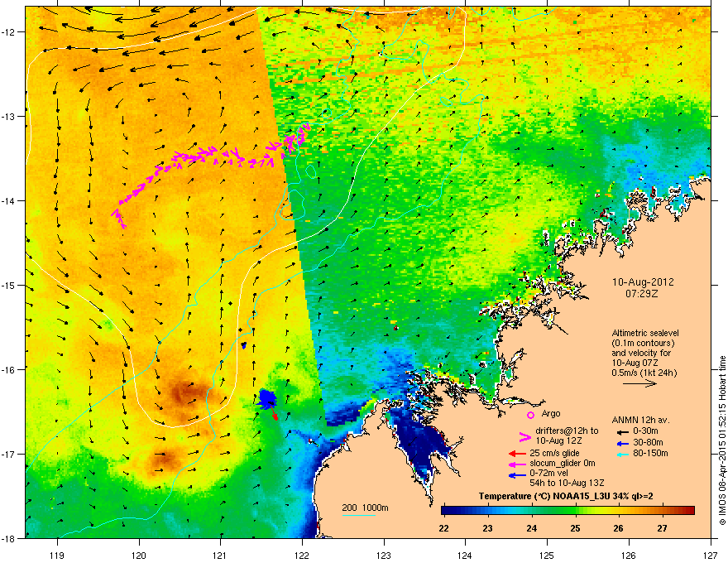Click the blue glider cluster near 16.4S
Image resolution: width=728 pixels, height=563 pixels.
(267, 398)
